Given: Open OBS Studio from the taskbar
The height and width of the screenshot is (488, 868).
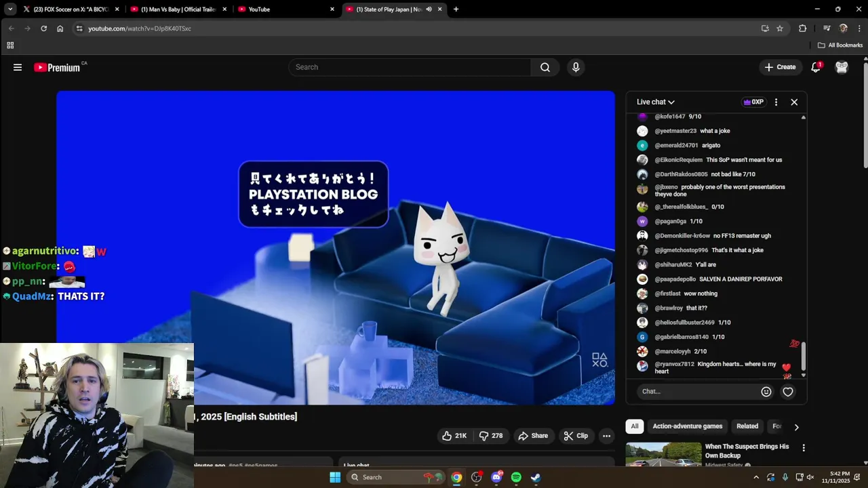Looking at the screenshot, I should click(477, 477).
